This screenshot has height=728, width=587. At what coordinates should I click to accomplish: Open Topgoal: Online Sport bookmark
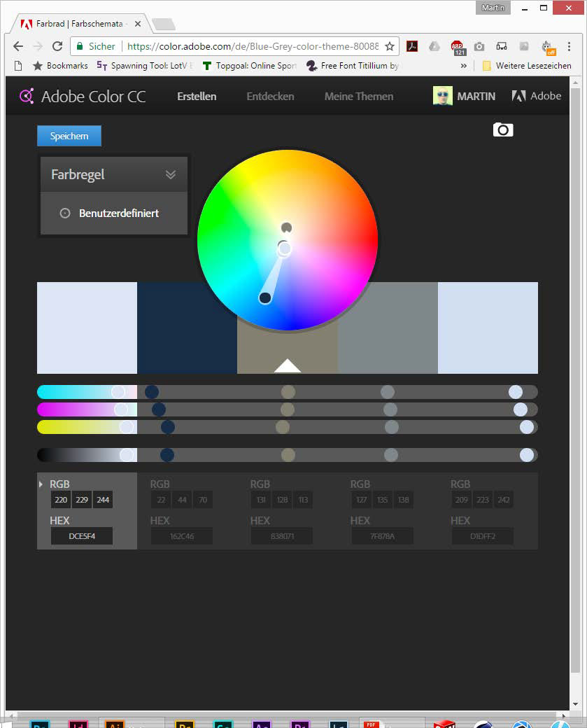tap(250, 66)
